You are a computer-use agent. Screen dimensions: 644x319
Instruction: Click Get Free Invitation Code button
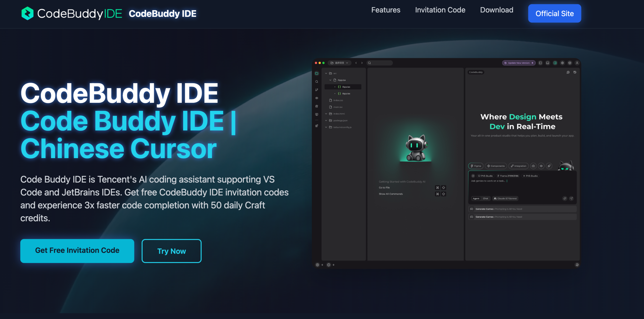coord(77,251)
